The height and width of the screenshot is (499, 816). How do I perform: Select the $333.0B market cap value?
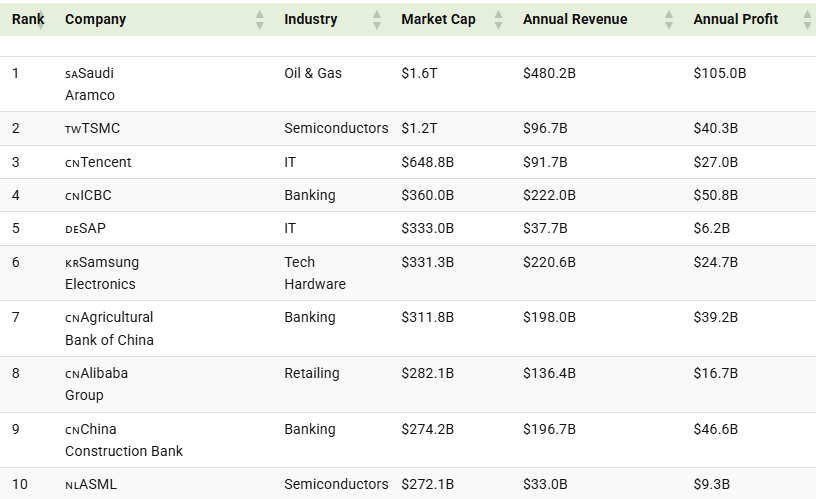(428, 228)
